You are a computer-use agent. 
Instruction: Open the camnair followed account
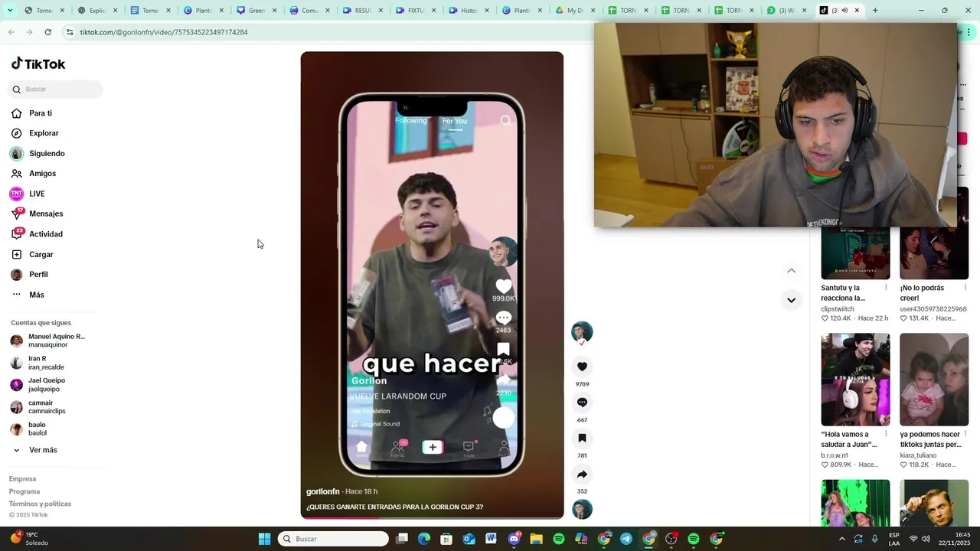(x=38, y=407)
